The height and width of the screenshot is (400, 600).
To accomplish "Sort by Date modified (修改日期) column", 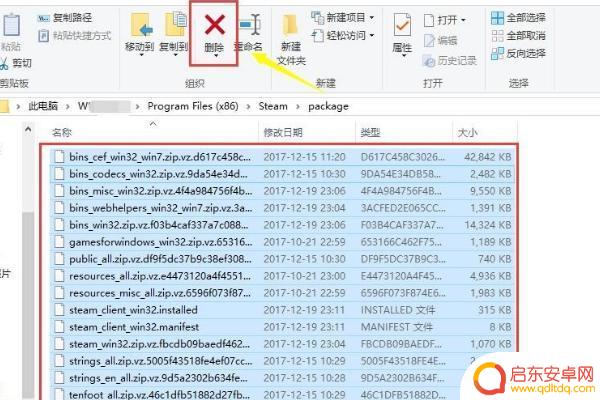I will pos(307,132).
